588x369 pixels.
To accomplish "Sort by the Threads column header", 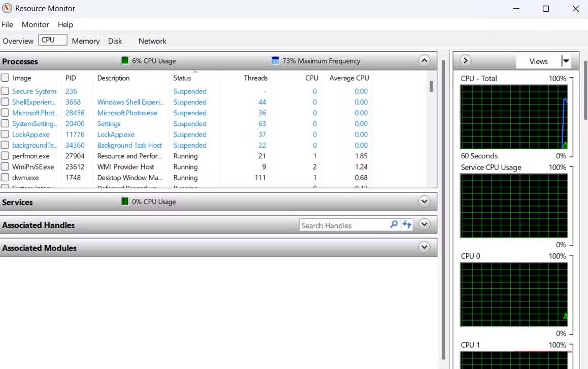I will point(255,78).
